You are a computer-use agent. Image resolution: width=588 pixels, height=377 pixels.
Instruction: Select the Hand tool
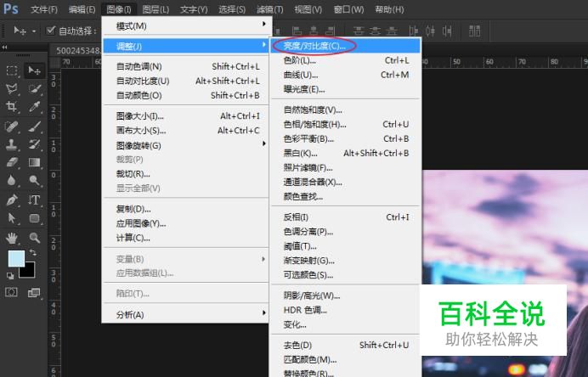(12, 238)
